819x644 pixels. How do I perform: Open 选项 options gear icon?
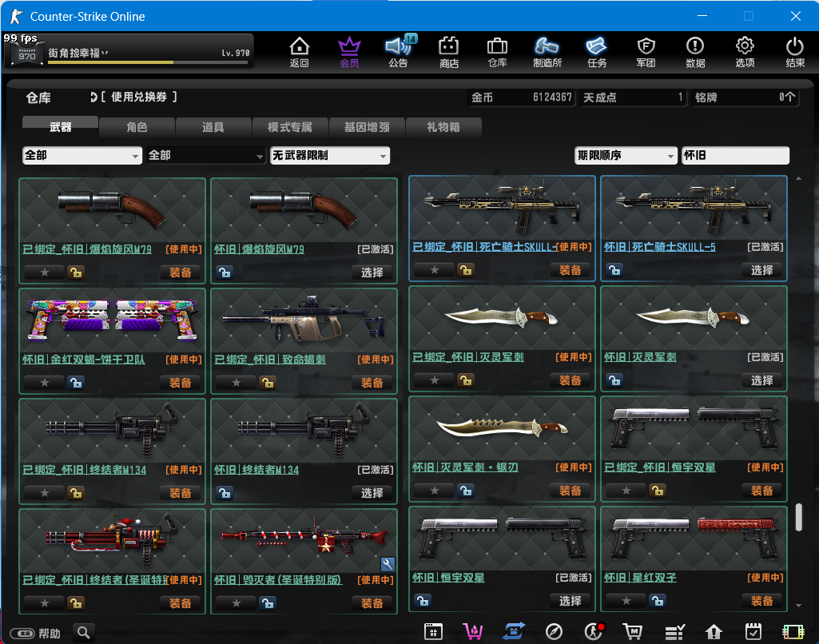pos(745,52)
